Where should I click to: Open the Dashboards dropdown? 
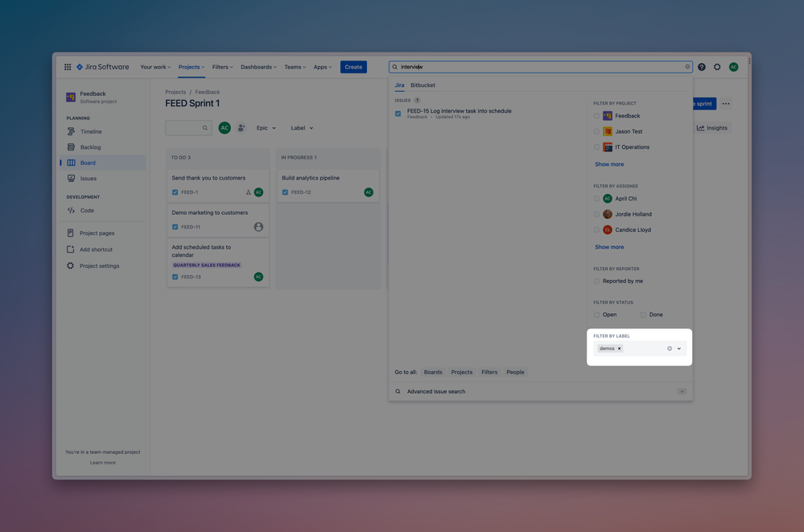coord(258,67)
